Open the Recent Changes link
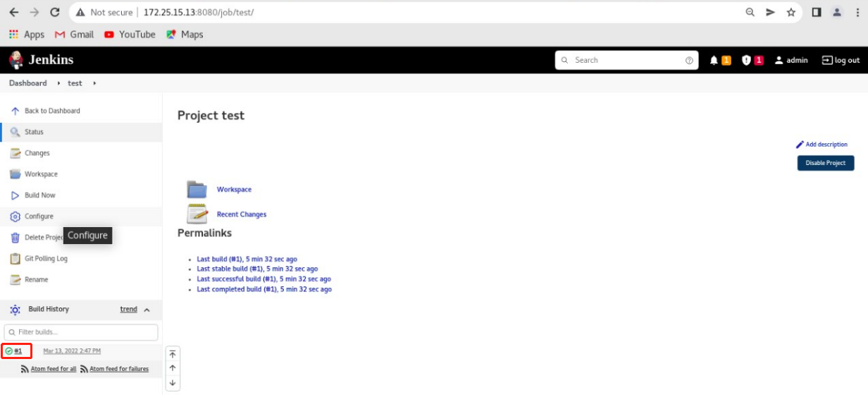Image resolution: width=868 pixels, height=395 pixels. [242, 214]
